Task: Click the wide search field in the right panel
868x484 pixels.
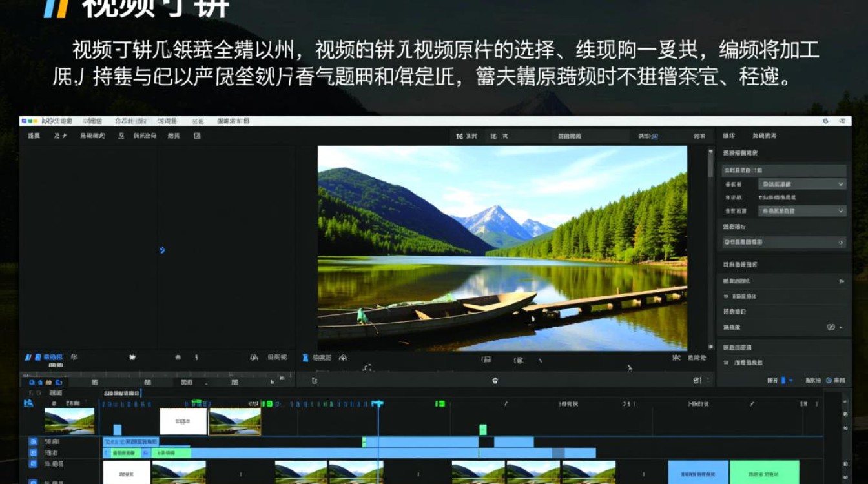Action: pyautogui.click(x=784, y=242)
